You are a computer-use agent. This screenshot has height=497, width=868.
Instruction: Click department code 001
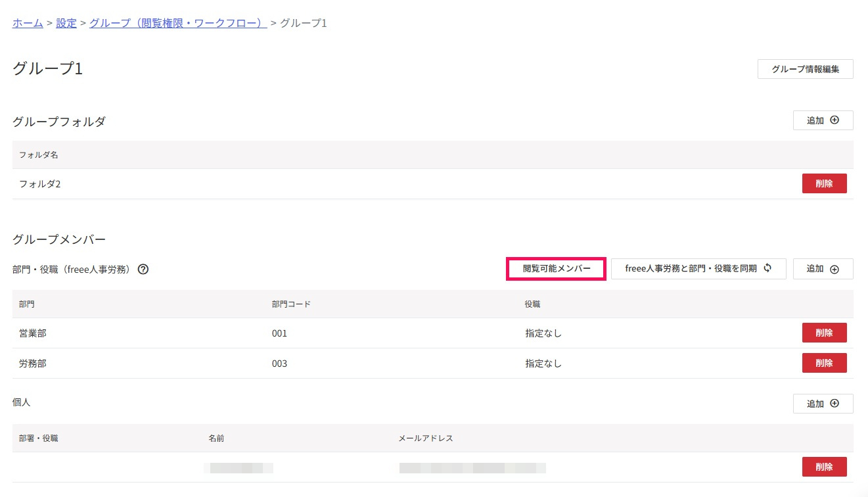pyautogui.click(x=279, y=333)
